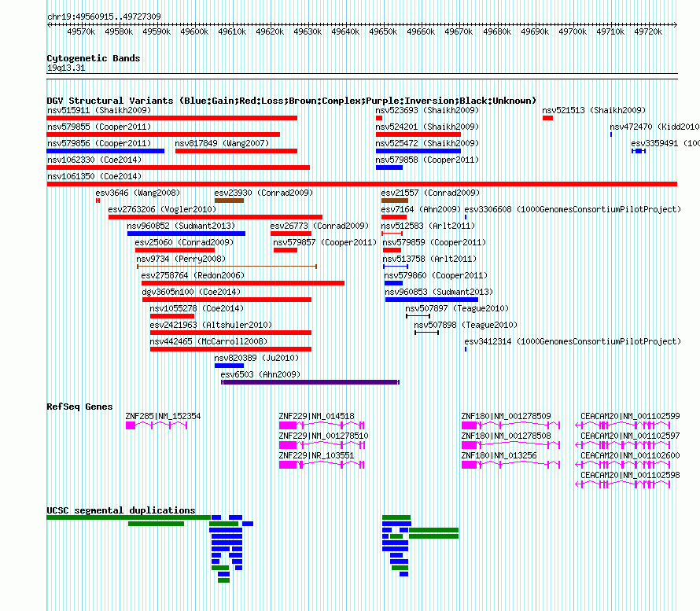Select the esv21557 (Conrad2009) label
This screenshot has width=700, height=611.
pos(430,193)
